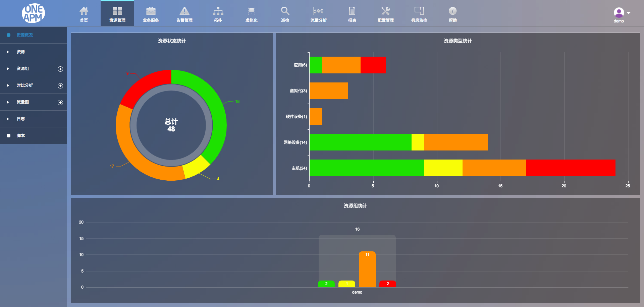The height and width of the screenshot is (307, 644).
Task: Add a new 资源组 with plus icon
Action: click(x=60, y=69)
